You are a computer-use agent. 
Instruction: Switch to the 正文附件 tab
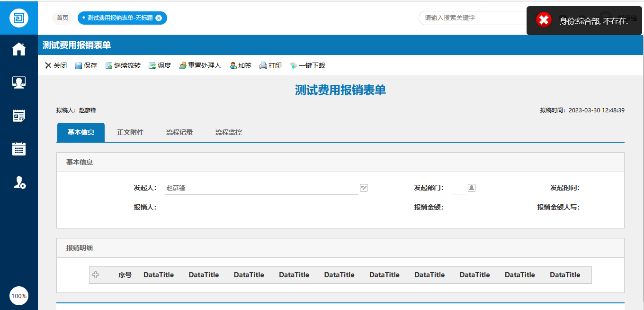click(x=130, y=132)
